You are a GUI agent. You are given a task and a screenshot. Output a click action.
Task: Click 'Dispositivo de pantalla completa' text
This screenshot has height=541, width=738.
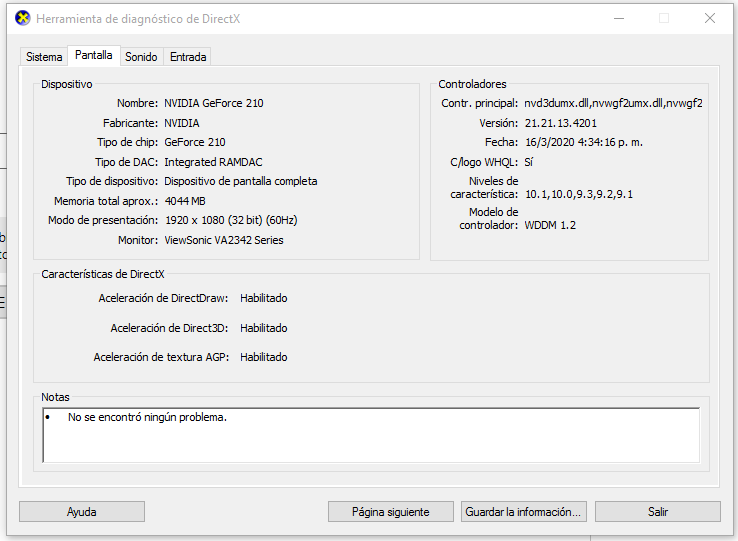[241, 181]
